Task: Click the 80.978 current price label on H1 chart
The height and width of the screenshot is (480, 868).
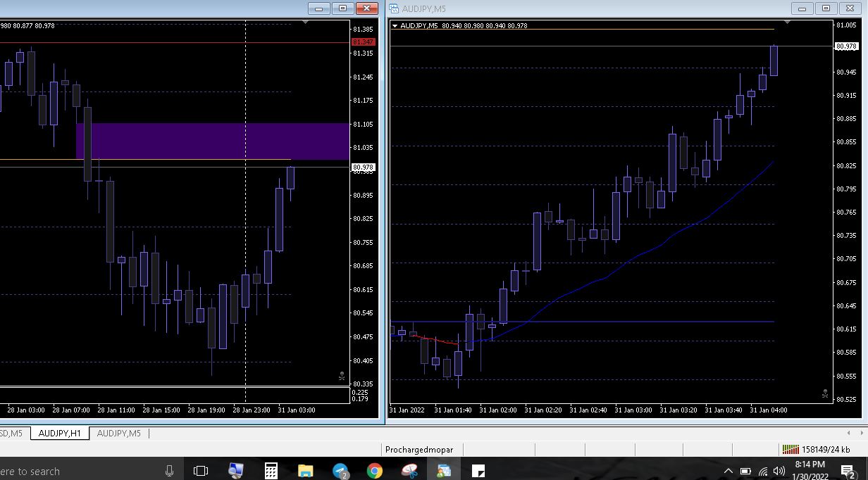Action: [363, 168]
